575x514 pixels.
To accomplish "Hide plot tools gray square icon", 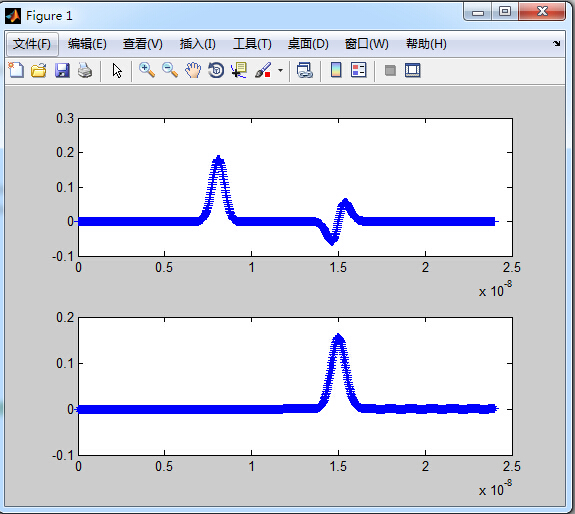I will pos(390,70).
